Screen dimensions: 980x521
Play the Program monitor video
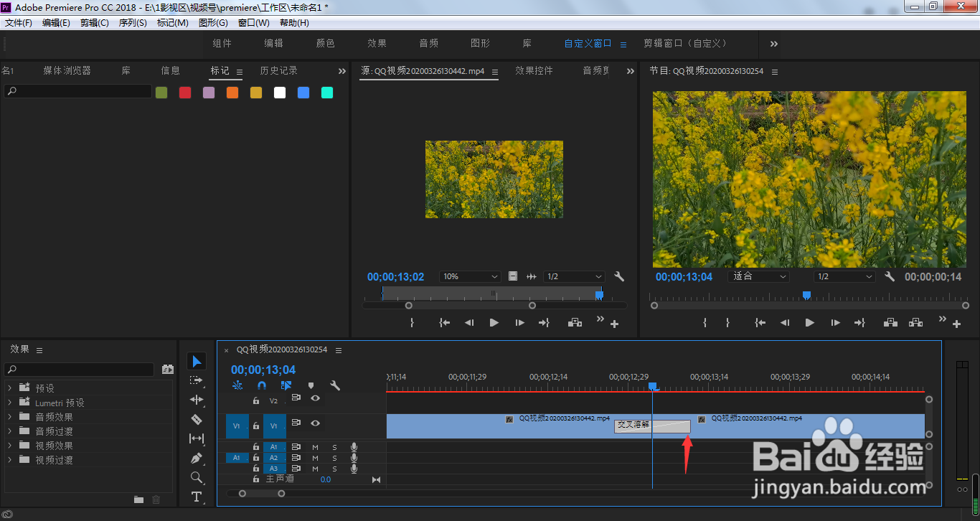click(810, 323)
